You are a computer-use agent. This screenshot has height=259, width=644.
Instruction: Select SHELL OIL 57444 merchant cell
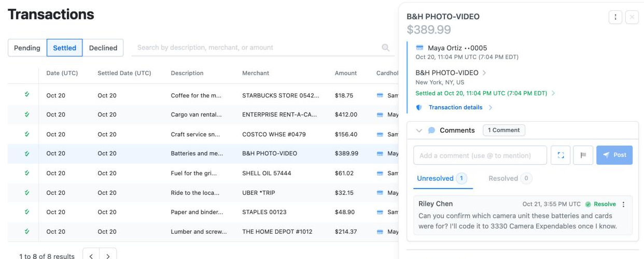tap(267, 173)
